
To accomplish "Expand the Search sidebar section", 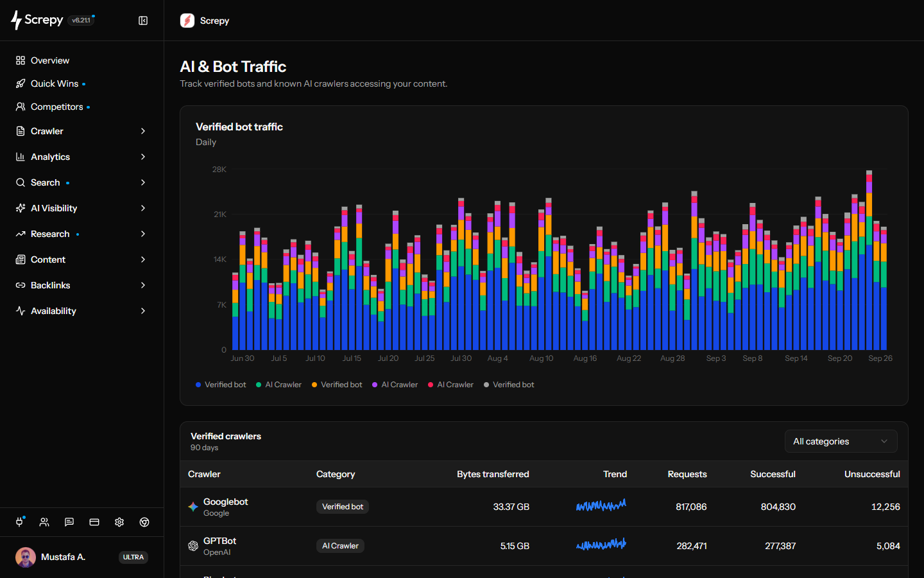I will coord(81,182).
